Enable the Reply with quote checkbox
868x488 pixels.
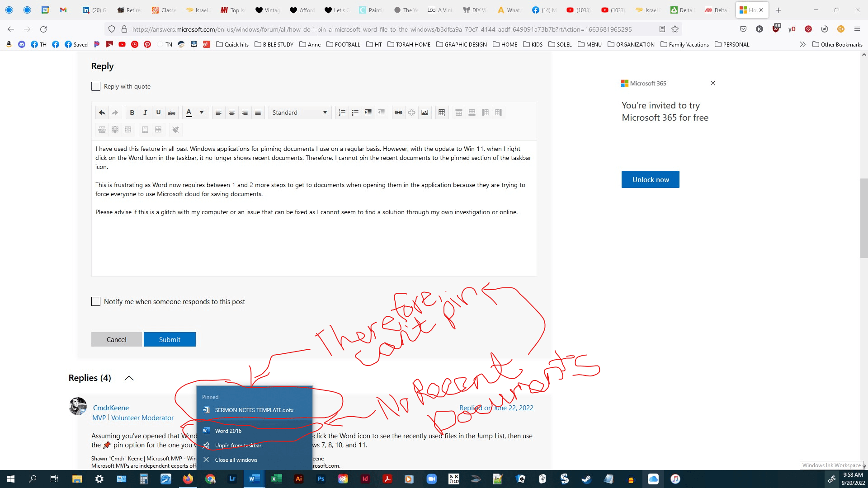click(96, 86)
